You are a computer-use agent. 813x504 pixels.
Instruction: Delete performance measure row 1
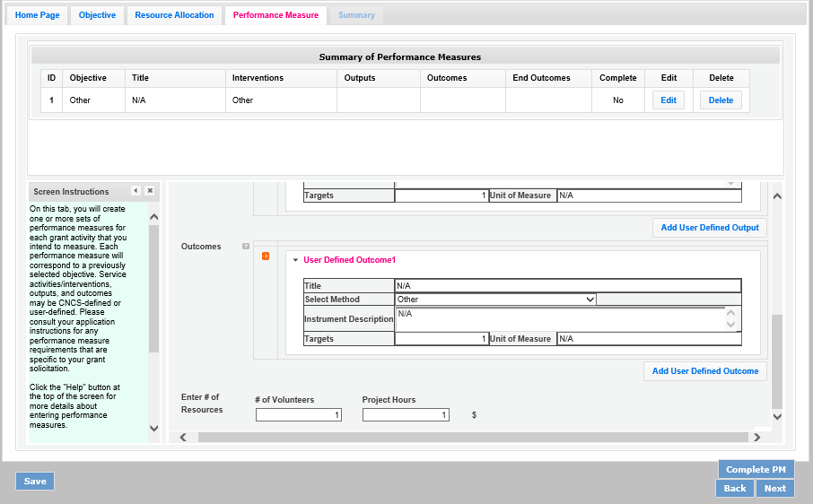721,100
